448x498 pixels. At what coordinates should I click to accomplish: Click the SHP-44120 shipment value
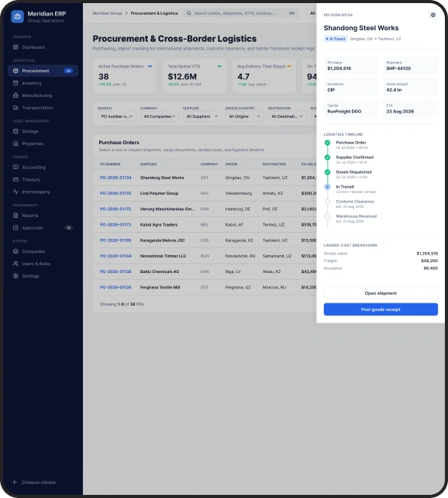398,68
